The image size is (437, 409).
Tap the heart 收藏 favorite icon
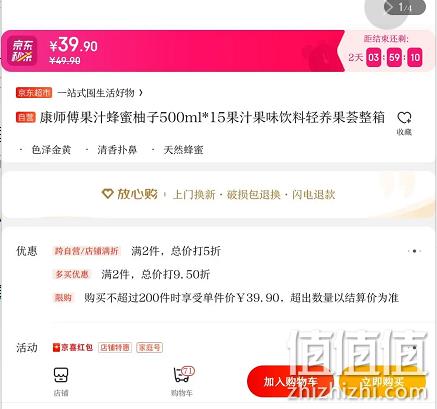coord(404,117)
